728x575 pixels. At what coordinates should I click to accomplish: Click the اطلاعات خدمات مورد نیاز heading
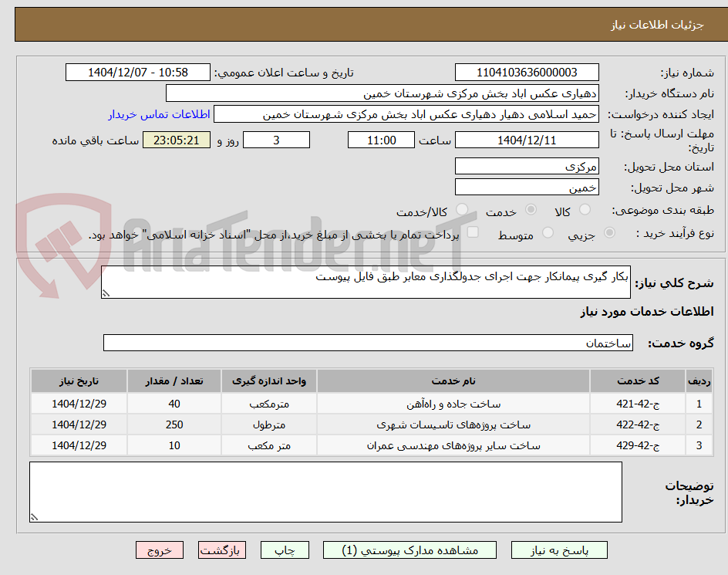647,312
